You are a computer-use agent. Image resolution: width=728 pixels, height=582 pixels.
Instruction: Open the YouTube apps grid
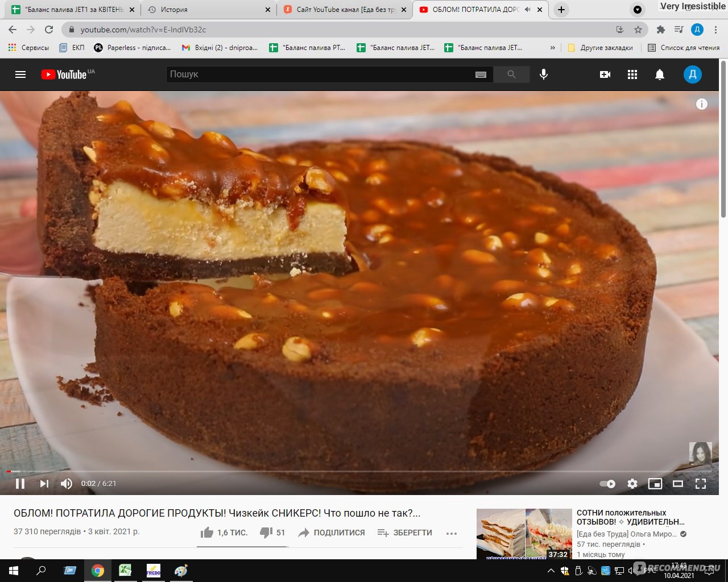(632, 74)
